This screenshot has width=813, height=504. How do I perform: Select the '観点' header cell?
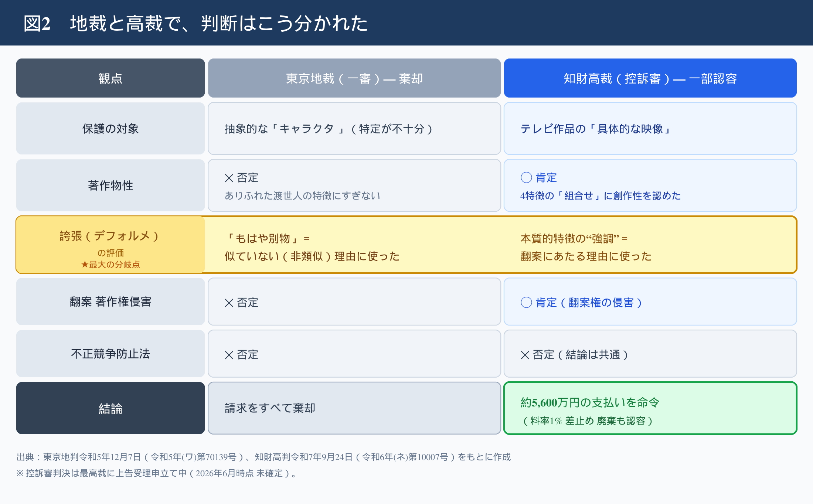coord(110,78)
